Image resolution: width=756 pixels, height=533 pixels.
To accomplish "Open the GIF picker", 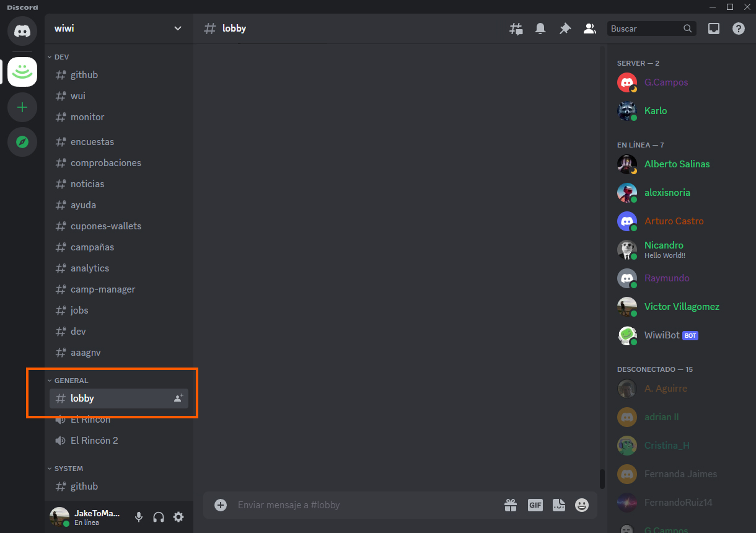I will [535, 505].
